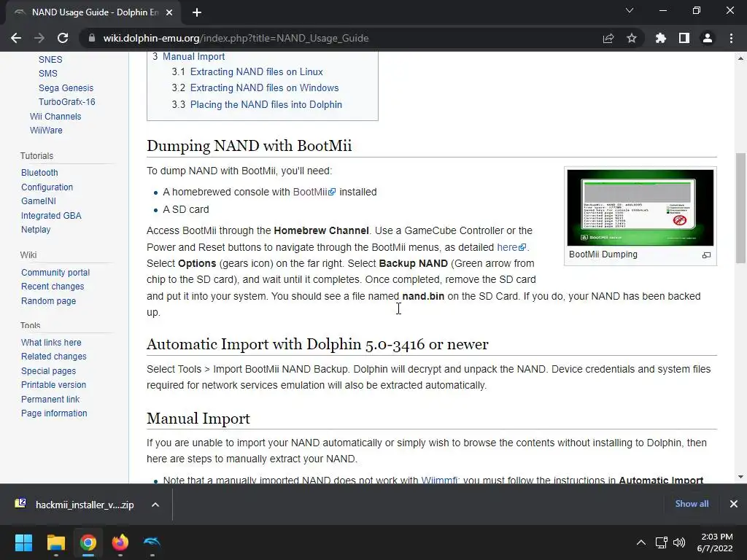Viewport: 747px width, 560px height.
Task: Toggle the browser side panel icon
Action: point(684,38)
